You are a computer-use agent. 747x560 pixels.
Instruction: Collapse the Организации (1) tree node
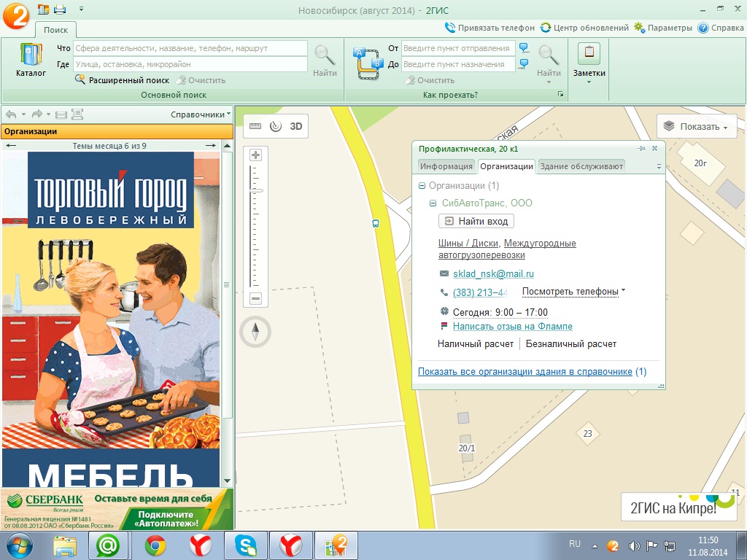tap(422, 186)
